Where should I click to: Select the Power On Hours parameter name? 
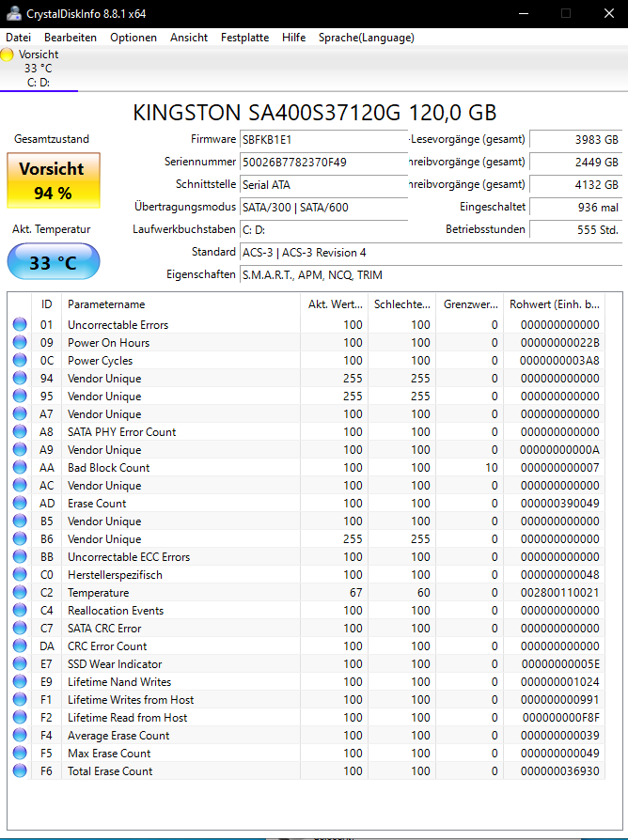[x=109, y=343]
